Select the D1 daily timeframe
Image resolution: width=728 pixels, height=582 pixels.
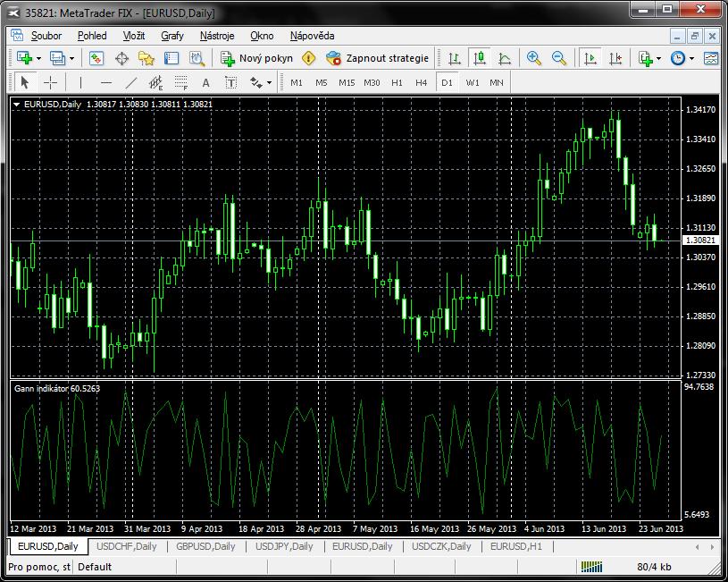(448, 83)
